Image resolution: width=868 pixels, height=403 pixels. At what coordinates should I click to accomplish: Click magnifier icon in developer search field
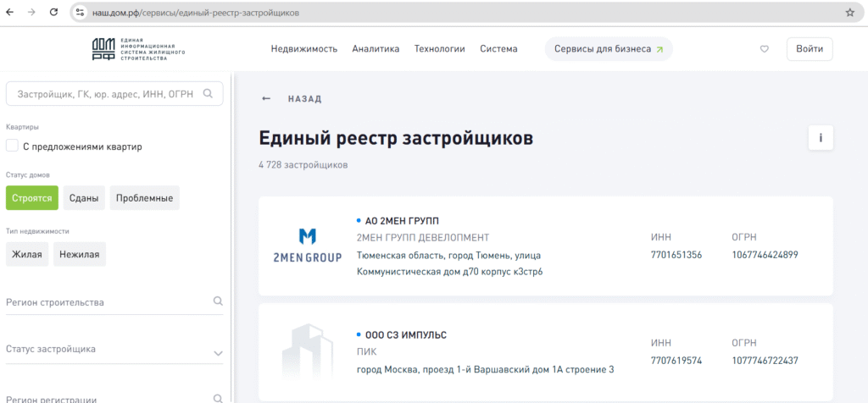click(209, 94)
